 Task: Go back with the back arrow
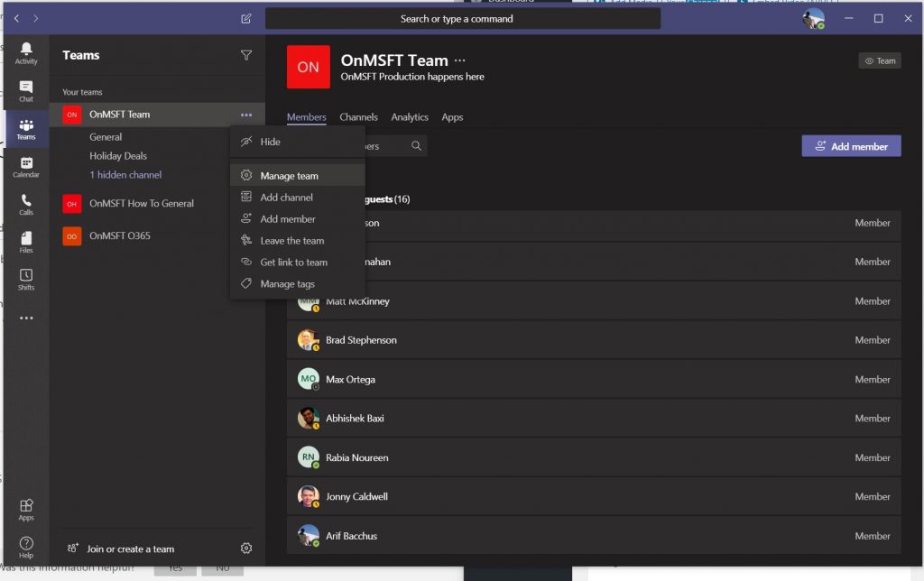(16, 19)
